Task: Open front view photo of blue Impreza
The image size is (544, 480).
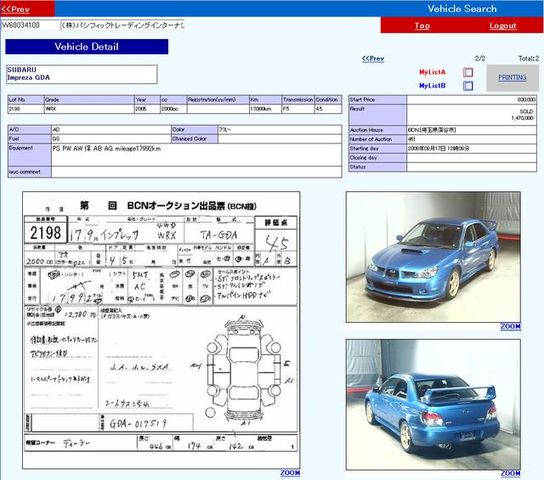Action: pyautogui.click(x=433, y=257)
